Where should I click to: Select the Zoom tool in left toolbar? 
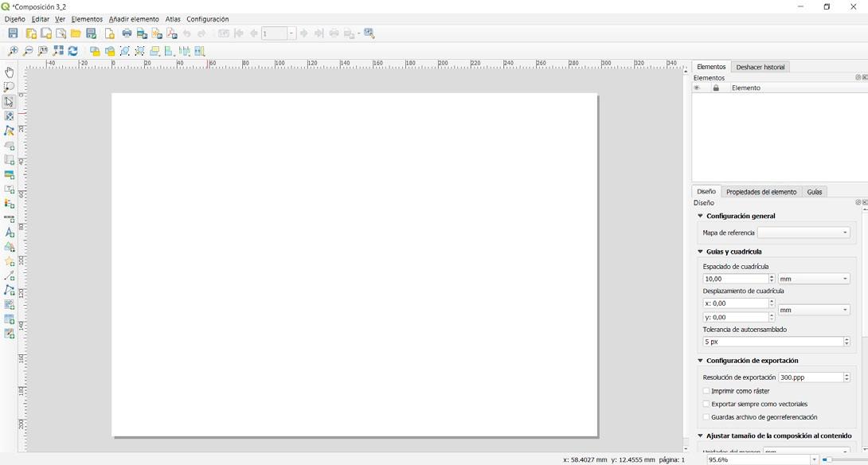coord(9,87)
